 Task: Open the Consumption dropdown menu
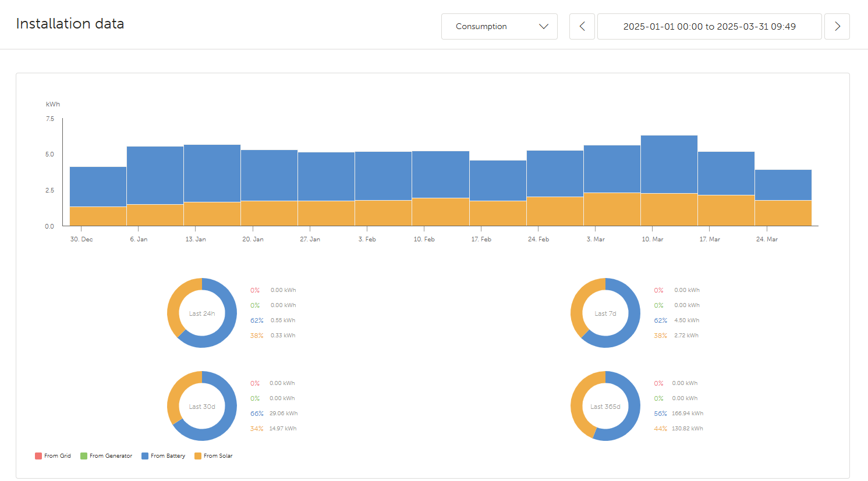pos(499,27)
